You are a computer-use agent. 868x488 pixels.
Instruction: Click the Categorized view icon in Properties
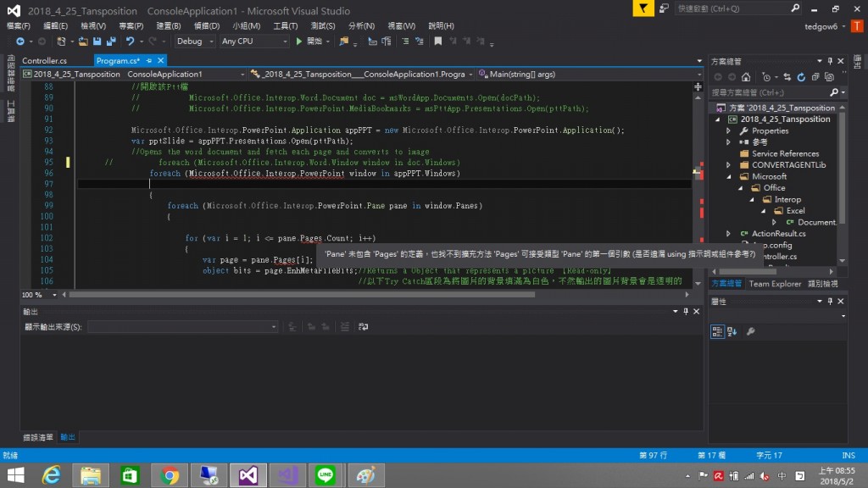point(717,331)
